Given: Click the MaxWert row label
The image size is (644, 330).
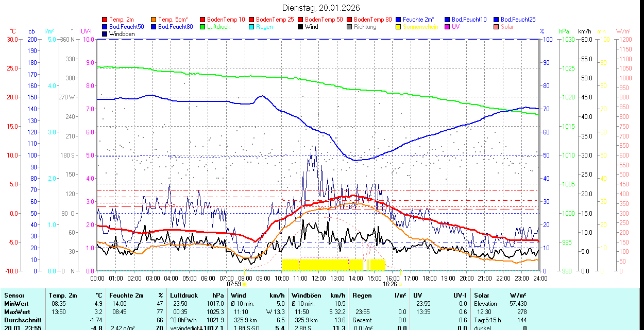Looking at the screenshot, I should [18, 312].
